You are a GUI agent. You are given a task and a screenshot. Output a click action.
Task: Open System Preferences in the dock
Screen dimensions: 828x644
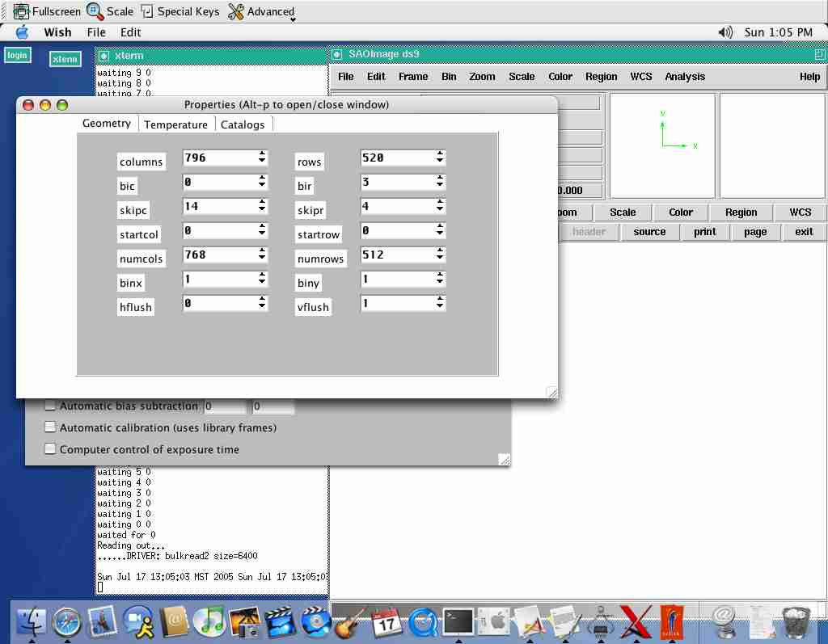[494, 621]
